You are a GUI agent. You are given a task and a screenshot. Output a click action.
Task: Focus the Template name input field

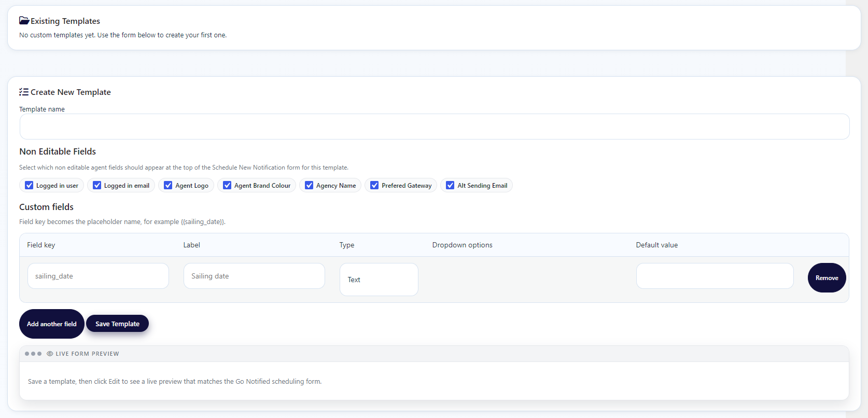(x=435, y=127)
